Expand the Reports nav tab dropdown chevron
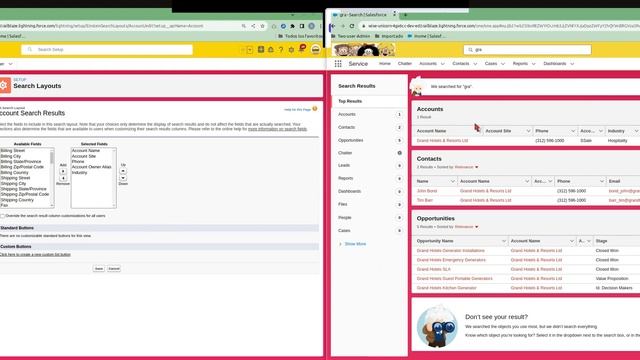The height and width of the screenshot is (360, 640). point(533,64)
